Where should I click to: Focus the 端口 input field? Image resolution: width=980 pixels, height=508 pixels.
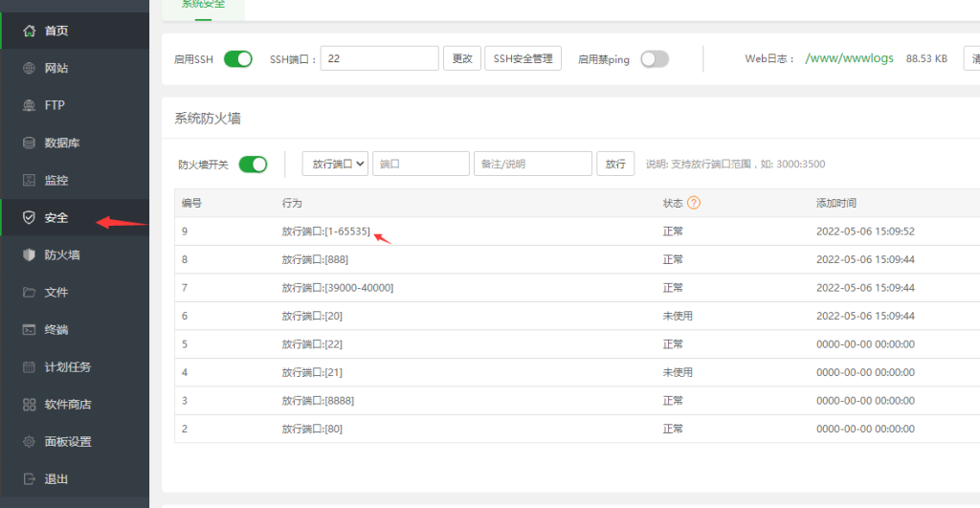[x=421, y=164]
